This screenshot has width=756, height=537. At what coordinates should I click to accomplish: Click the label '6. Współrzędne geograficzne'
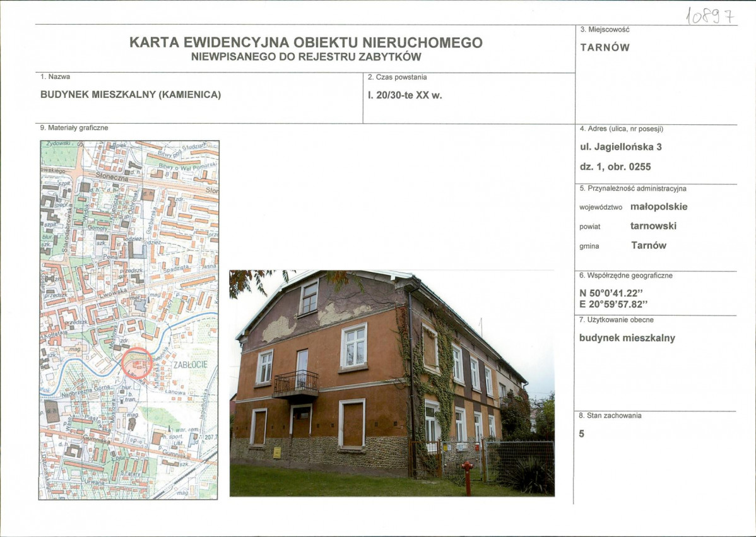pyautogui.click(x=626, y=276)
